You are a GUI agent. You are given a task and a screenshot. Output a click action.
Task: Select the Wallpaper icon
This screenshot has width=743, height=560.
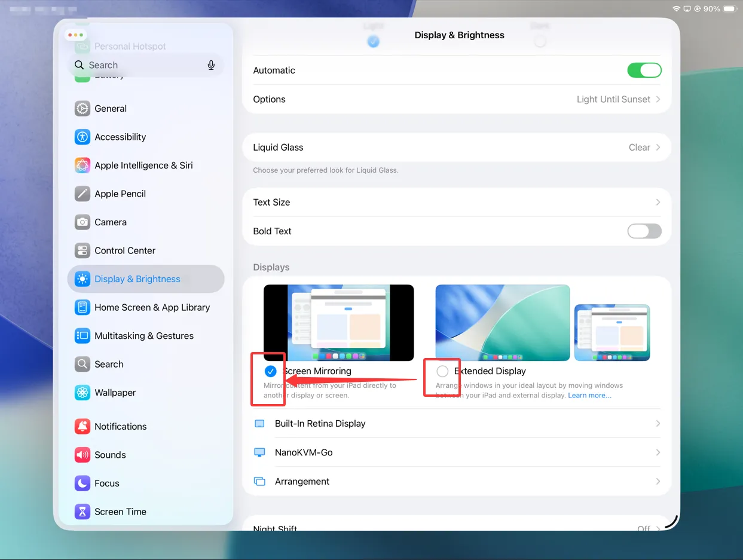[82, 392]
